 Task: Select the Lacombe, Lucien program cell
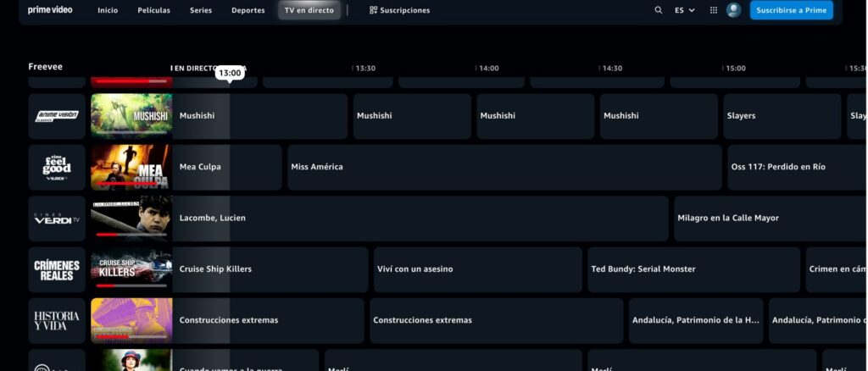(420, 219)
